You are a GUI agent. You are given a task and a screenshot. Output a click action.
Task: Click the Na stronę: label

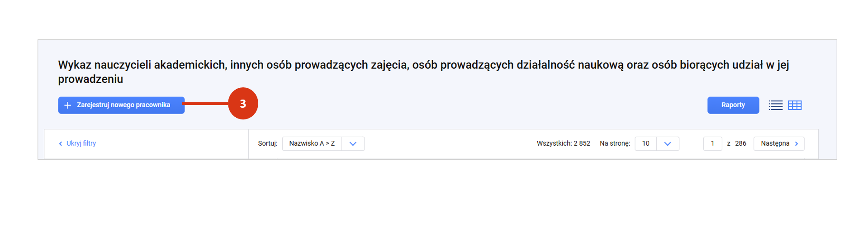pos(615,143)
